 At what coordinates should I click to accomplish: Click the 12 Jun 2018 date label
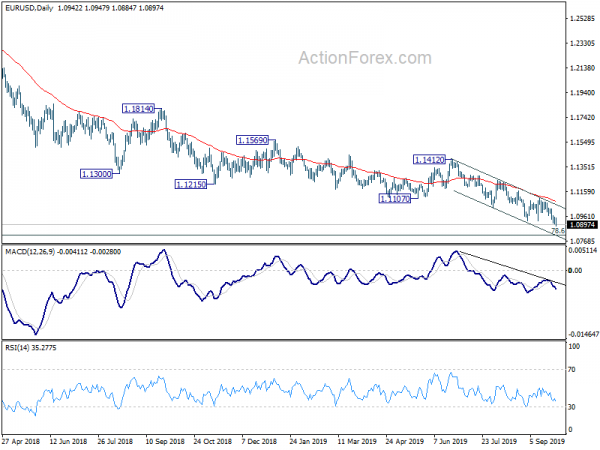coord(68,441)
